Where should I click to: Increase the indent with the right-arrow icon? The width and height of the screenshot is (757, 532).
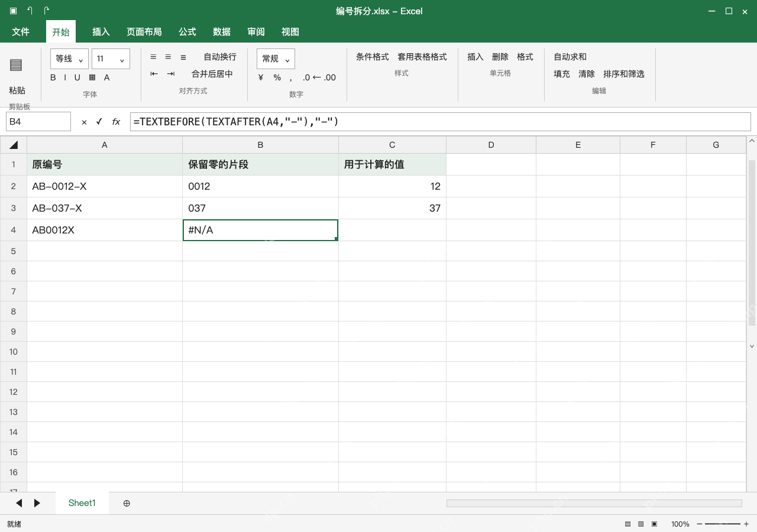[171, 74]
